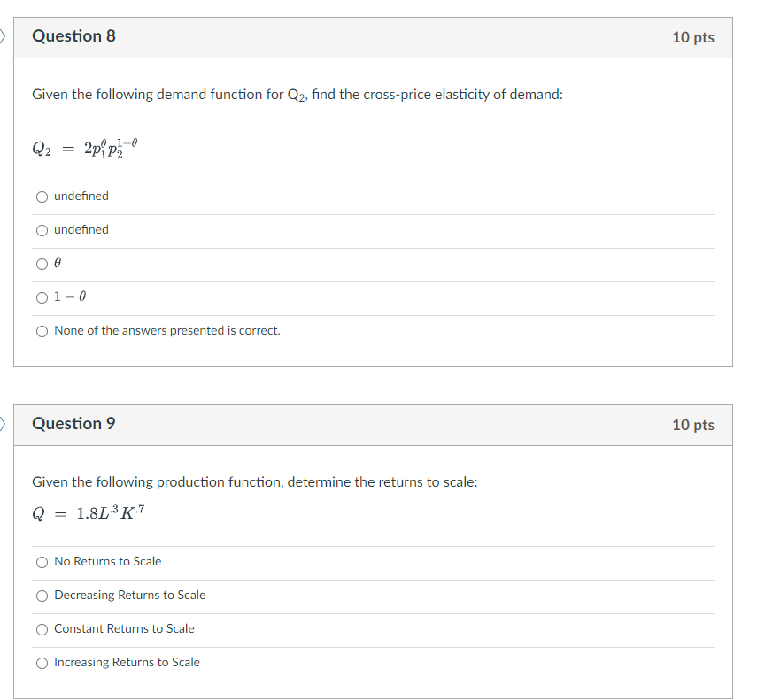765x700 pixels.
Task: Select "Increasing Returns to Scale" option
Action: pos(42,662)
